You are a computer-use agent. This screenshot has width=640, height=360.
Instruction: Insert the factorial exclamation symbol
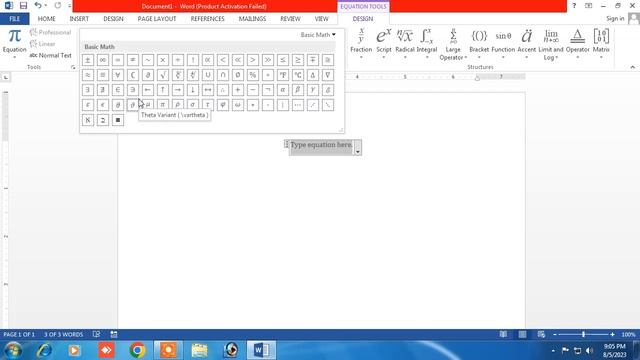pos(193,60)
